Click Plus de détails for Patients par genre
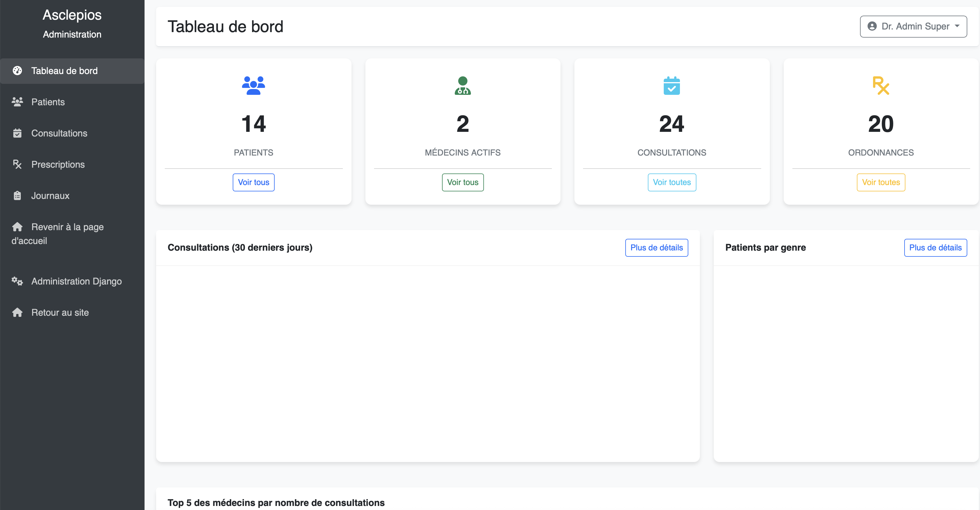Image resolution: width=980 pixels, height=510 pixels. click(935, 248)
